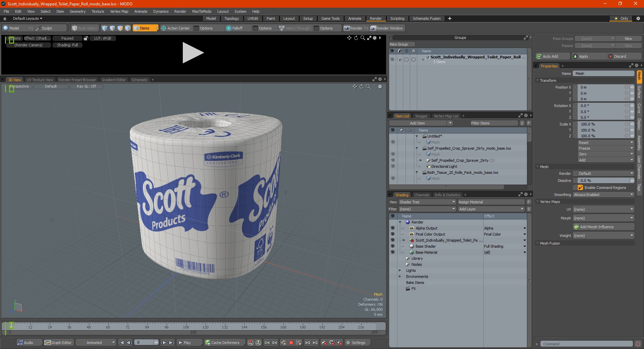Toggle Enable Command Regions checkbox

581,188
